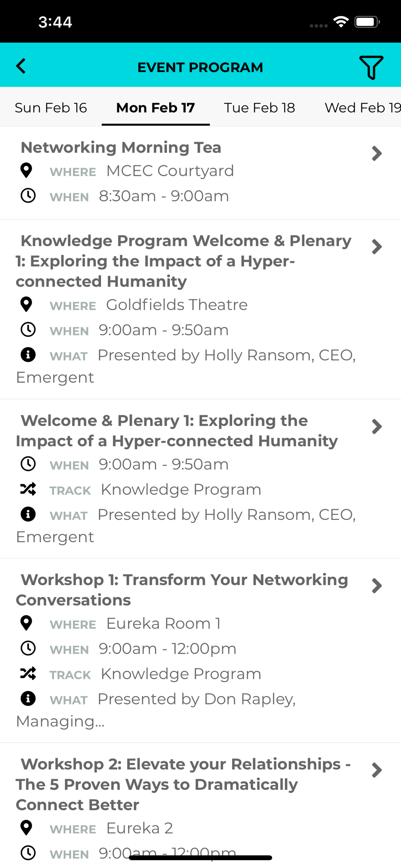Tap the back arrow icon
Screen dimensions: 401x868
coord(21,66)
